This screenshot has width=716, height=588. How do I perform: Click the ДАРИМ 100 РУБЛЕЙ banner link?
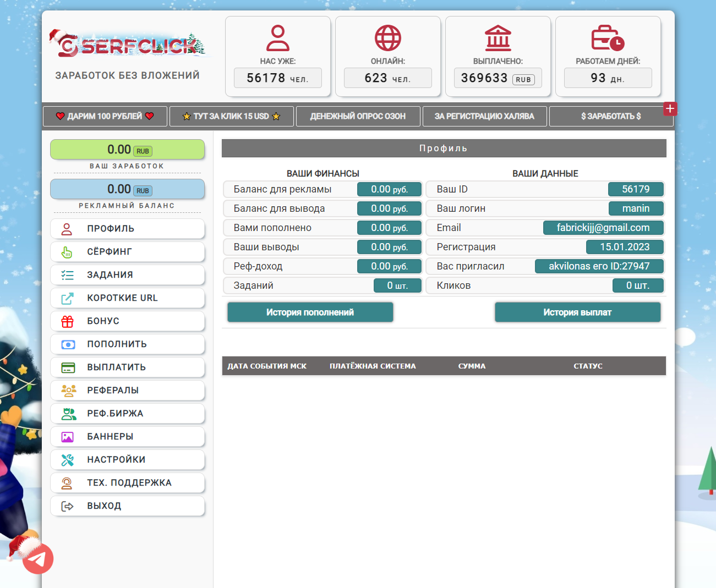coord(105,116)
